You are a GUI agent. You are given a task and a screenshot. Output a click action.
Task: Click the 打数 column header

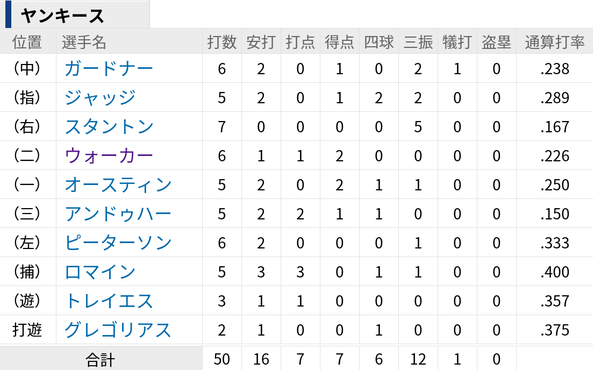(x=222, y=42)
